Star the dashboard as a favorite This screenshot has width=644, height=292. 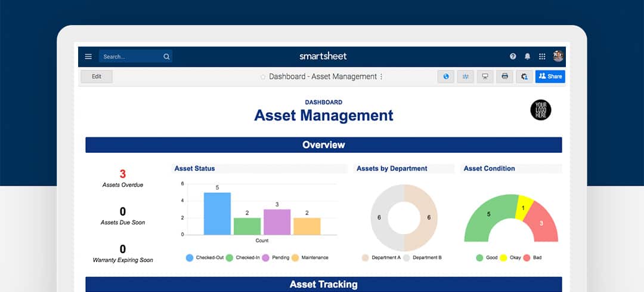[263, 77]
